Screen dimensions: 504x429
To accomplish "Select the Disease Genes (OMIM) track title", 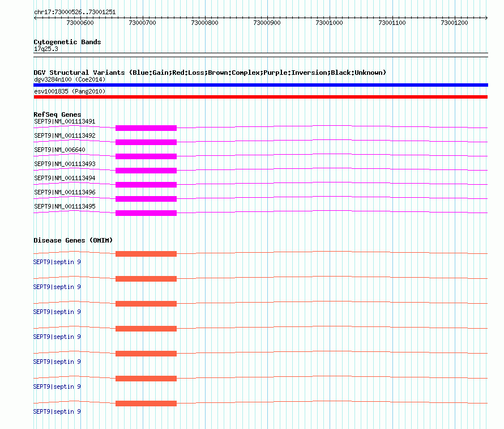I will pyautogui.click(x=73, y=240).
